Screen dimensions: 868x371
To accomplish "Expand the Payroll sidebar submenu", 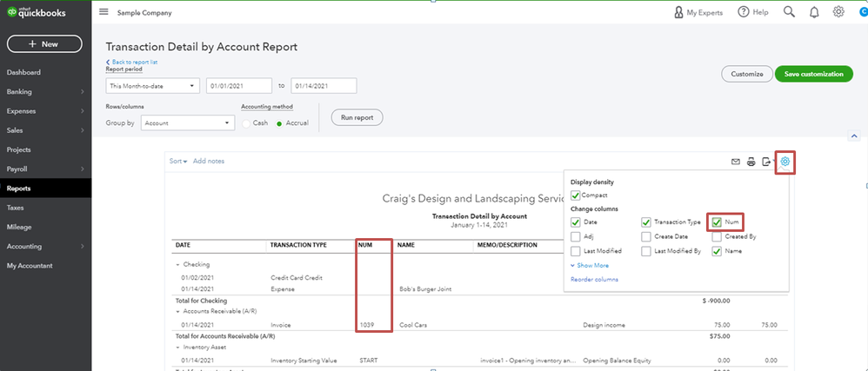I will pyautogui.click(x=82, y=169).
